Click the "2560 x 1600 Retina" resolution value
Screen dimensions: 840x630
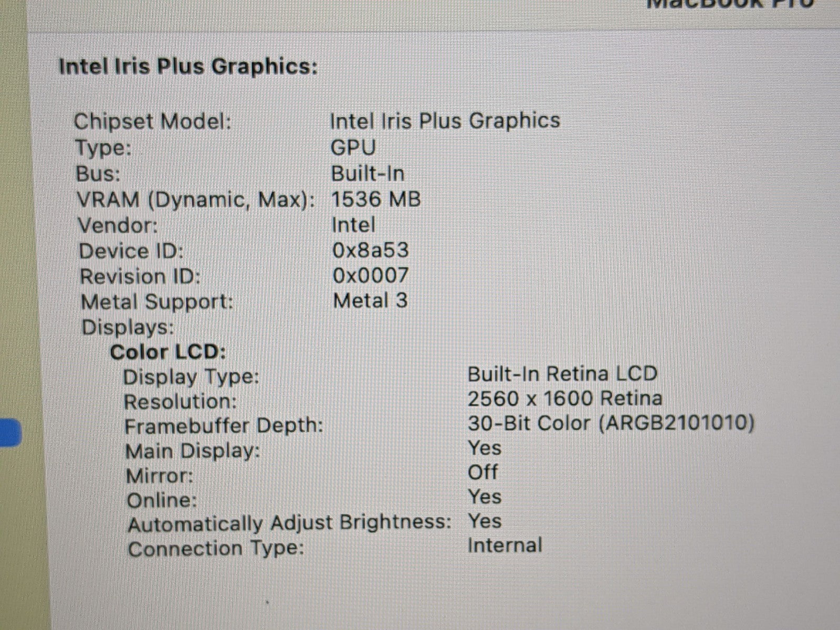pyautogui.click(x=564, y=399)
